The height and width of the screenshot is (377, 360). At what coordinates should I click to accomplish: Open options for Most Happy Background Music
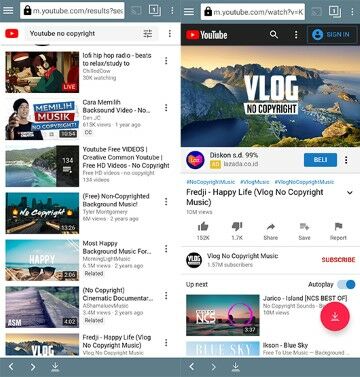(x=166, y=249)
